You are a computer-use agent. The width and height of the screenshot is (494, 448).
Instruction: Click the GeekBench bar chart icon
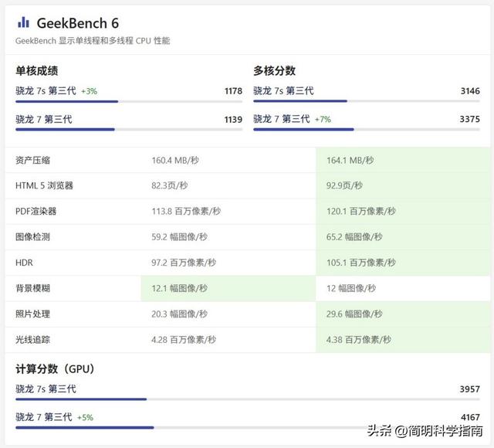24,22
